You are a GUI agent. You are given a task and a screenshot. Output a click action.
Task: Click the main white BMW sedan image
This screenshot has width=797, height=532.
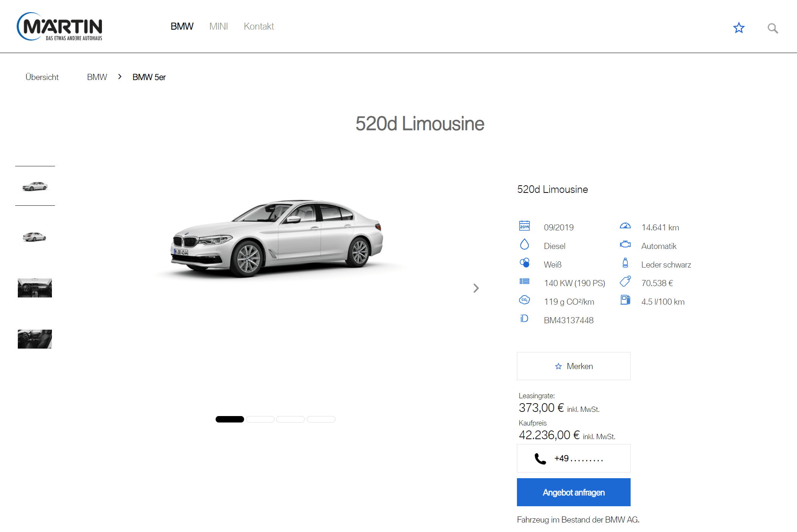(x=277, y=238)
